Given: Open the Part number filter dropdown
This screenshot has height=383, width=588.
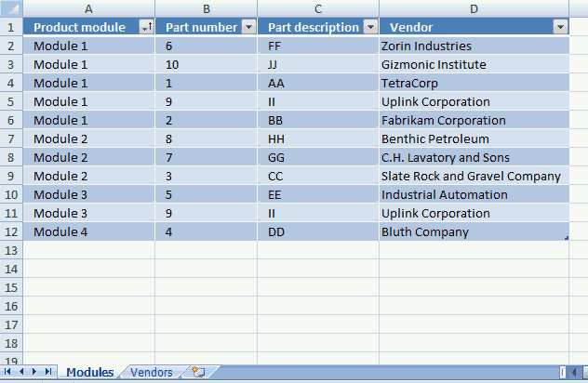Looking at the screenshot, I should (248, 27).
